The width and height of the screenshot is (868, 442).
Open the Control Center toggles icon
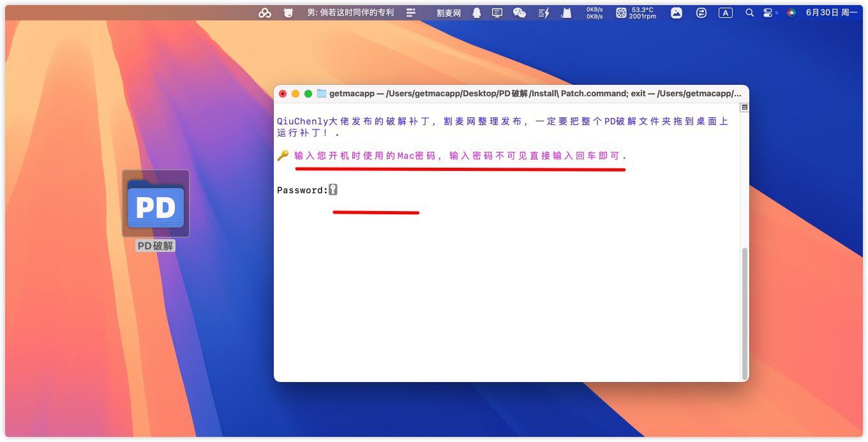(x=768, y=13)
